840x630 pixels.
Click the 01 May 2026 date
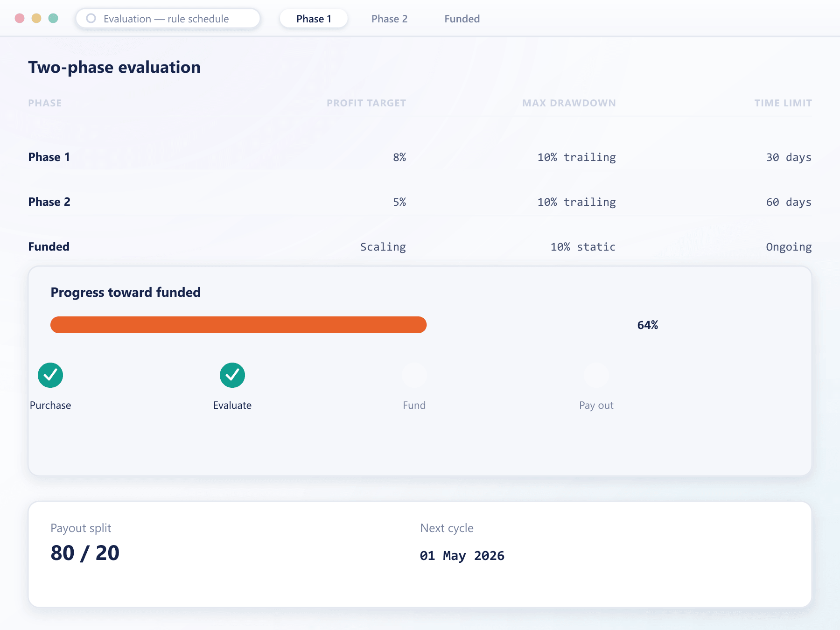[462, 556]
